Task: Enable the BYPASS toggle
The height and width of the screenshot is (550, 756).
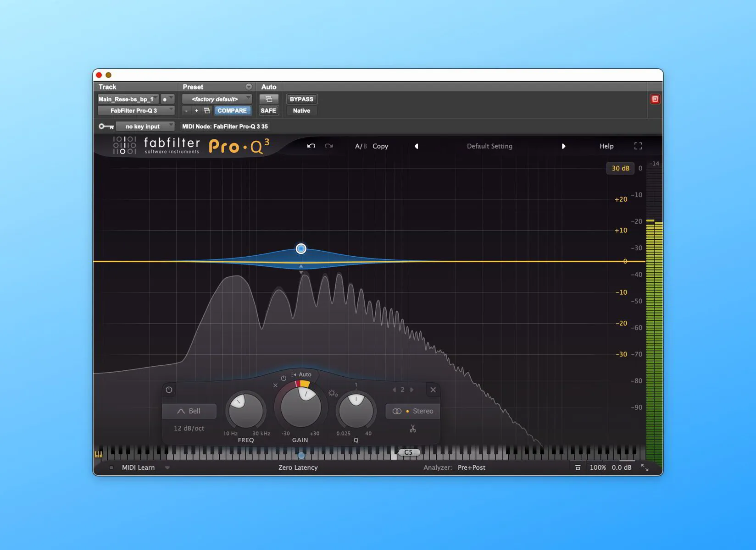Action: click(x=301, y=99)
